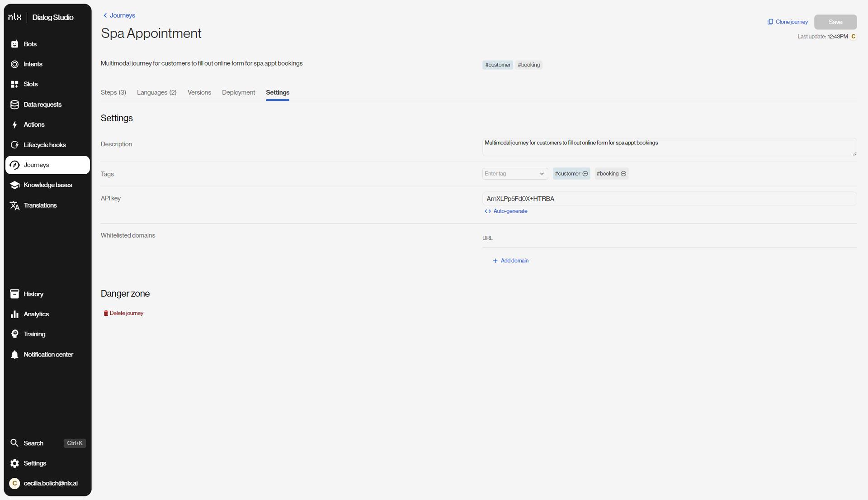Image resolution: width=868 pixels, height=500 pixels.
Task: Open the Bots section icon
Action: (14, 44)
